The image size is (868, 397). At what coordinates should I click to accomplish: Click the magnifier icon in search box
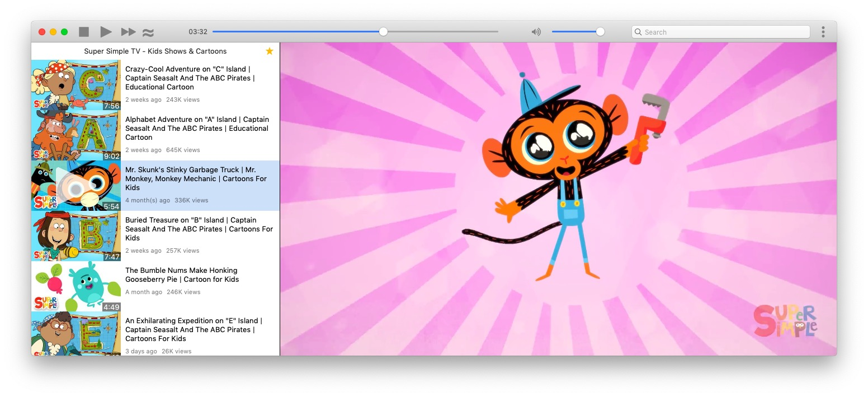pyautogui.click(x=638, y=32)
